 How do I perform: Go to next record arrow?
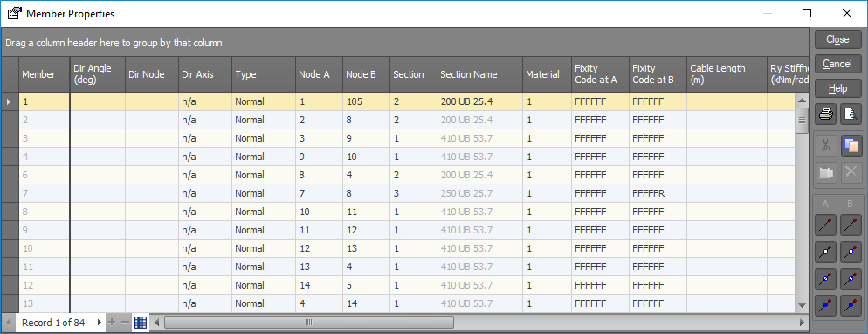tap(99, 323)
